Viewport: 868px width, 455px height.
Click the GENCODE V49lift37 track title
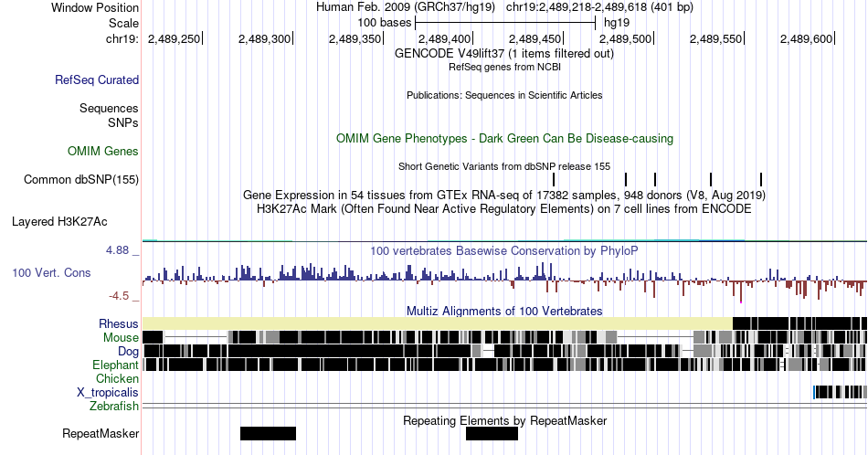pyautogui.click(x=504, y=54)
